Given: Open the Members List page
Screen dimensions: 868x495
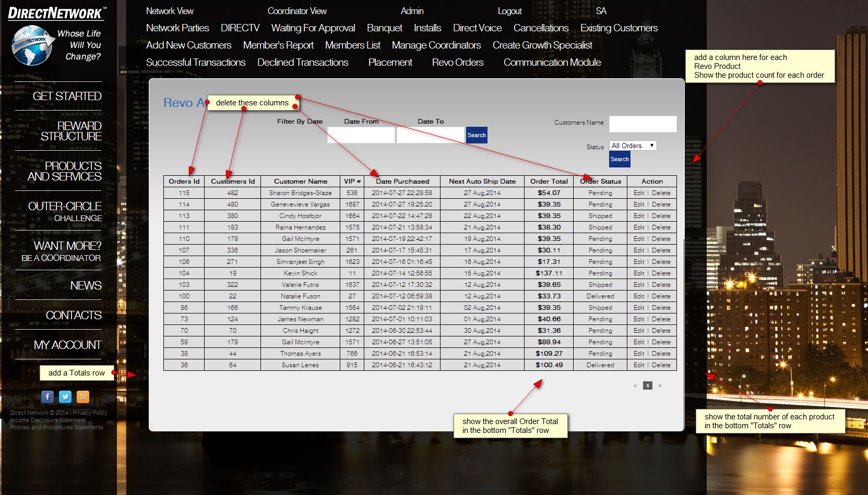Looking at the screenshot, I should (353, 45).
